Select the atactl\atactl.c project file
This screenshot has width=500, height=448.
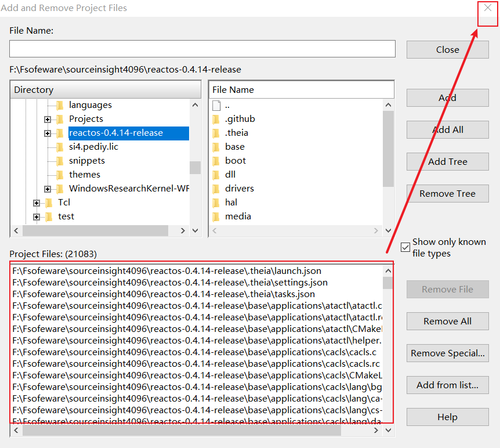[x=197, y=306]
